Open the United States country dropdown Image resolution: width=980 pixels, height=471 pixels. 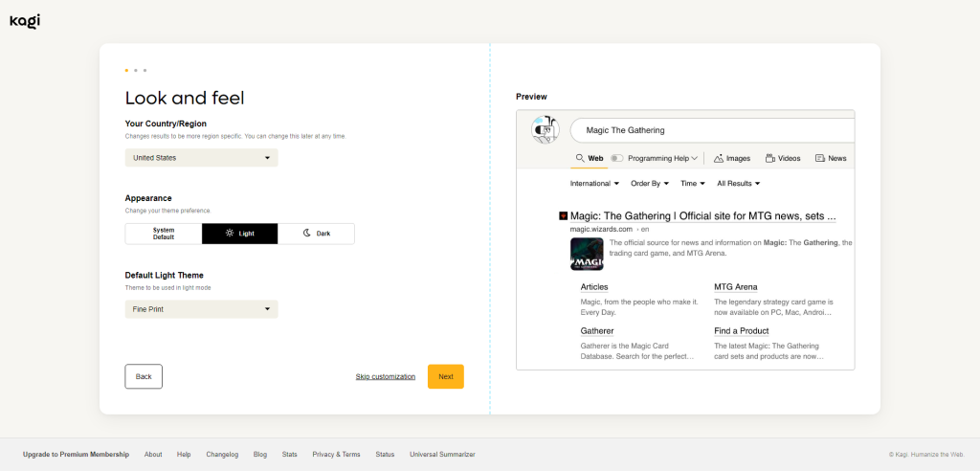(201, 158)
